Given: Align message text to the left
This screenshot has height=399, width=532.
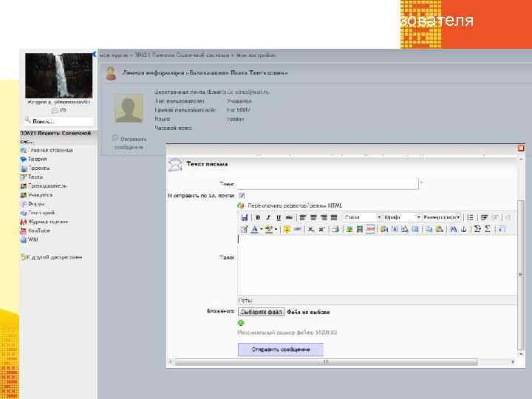Looking at the screenshot, I should pos(303,217).
